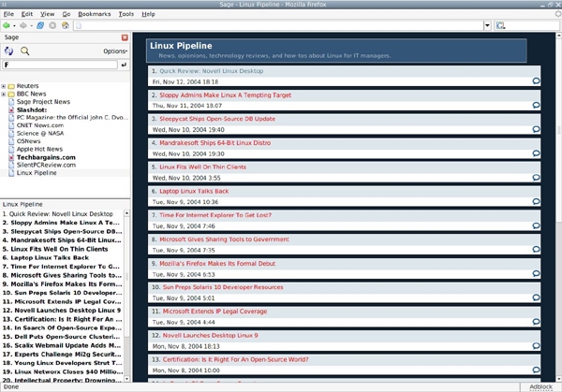This screenshot has width=562, height=392.
Task: Click the Sage sidebar filter input field
Action: (x=60, y=65)
